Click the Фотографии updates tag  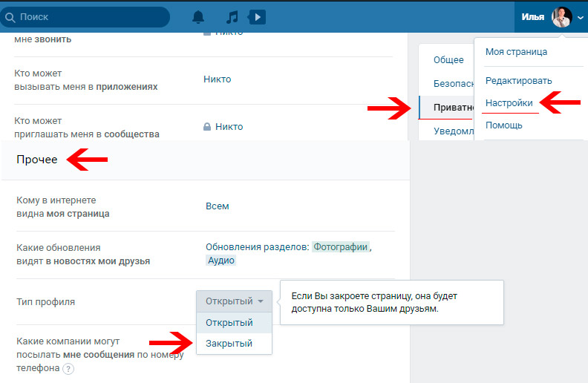tap(341, 247)
